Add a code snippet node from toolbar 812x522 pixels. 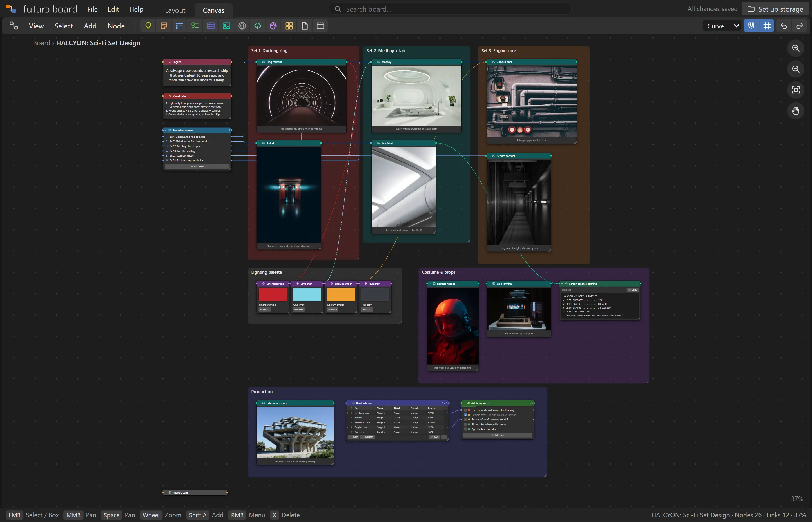click(258, 26)
